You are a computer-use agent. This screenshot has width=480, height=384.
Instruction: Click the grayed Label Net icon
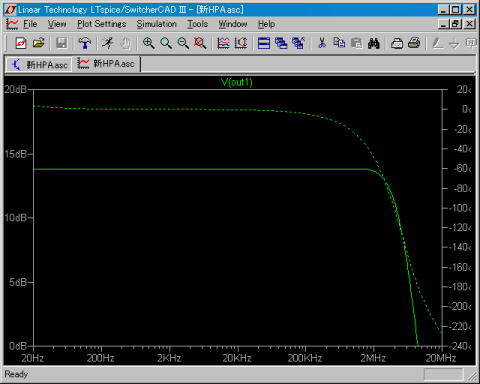tap(471, 43)
